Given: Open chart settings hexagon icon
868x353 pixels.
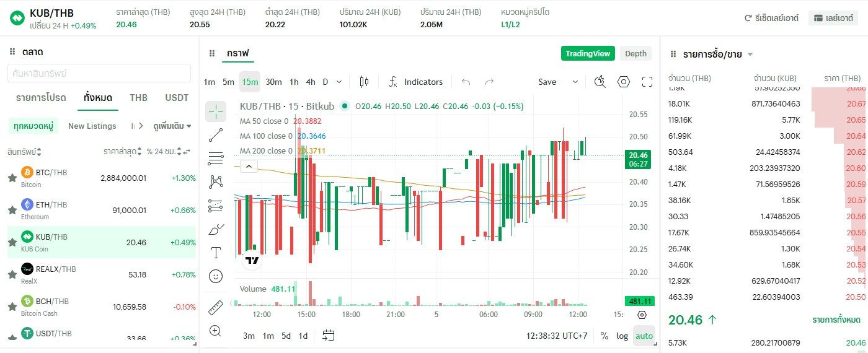Looking at the screenshot, I should click(x=624, y=82).
